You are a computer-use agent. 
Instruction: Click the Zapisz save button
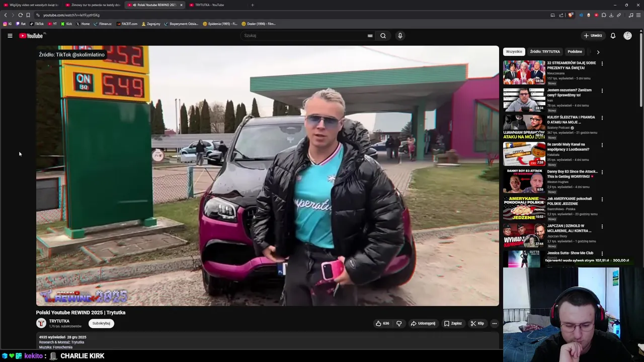[x=453, y=323]
